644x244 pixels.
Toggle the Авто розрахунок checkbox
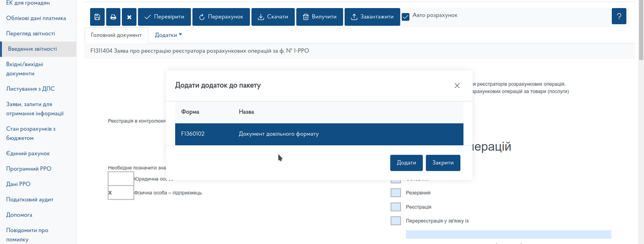click(406, 17)
